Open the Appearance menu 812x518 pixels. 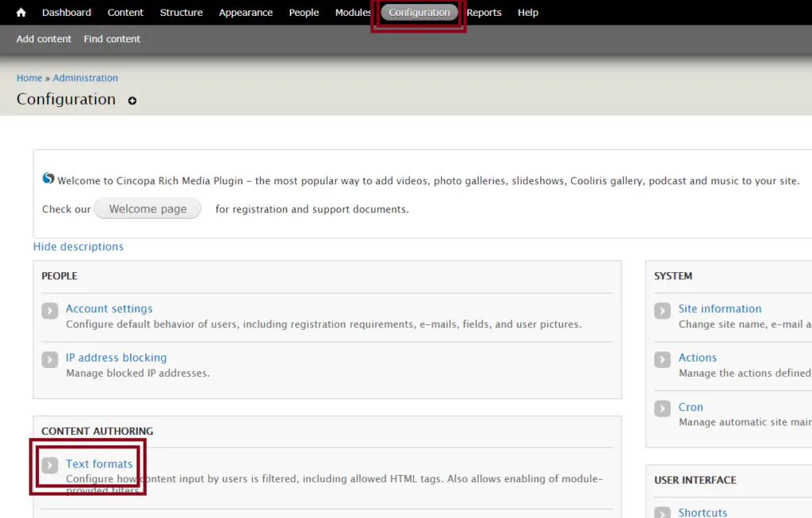pos(246,13)
